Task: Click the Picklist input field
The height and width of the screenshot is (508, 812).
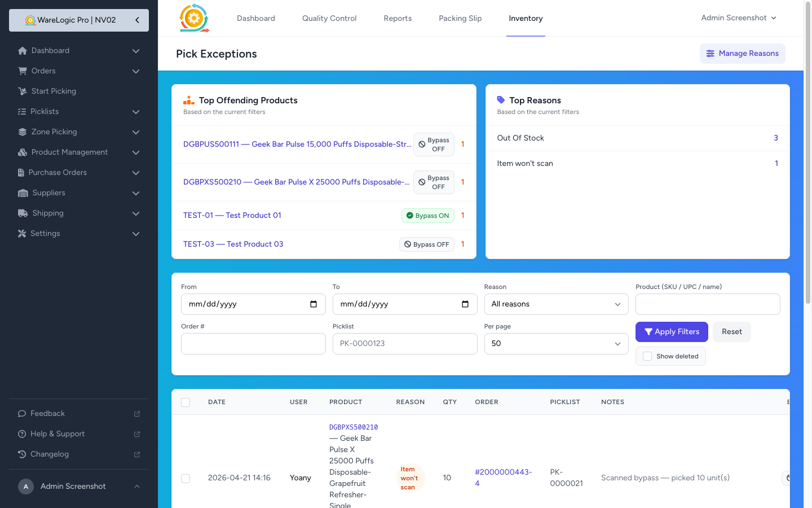Action: tap(405, 344)
